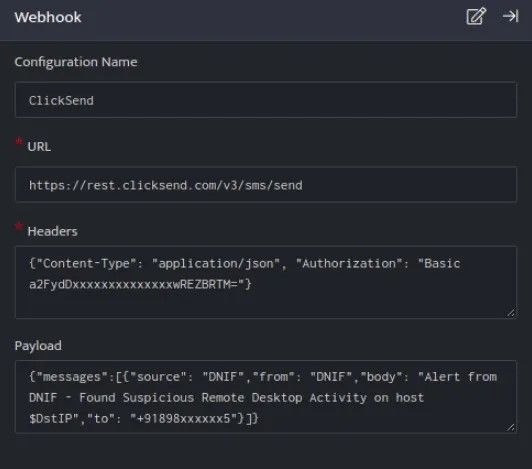Viewport: 532px width, 469px height.
Task: Click the Configuration Name field containing ClickSend
Action: click(266, 100)
